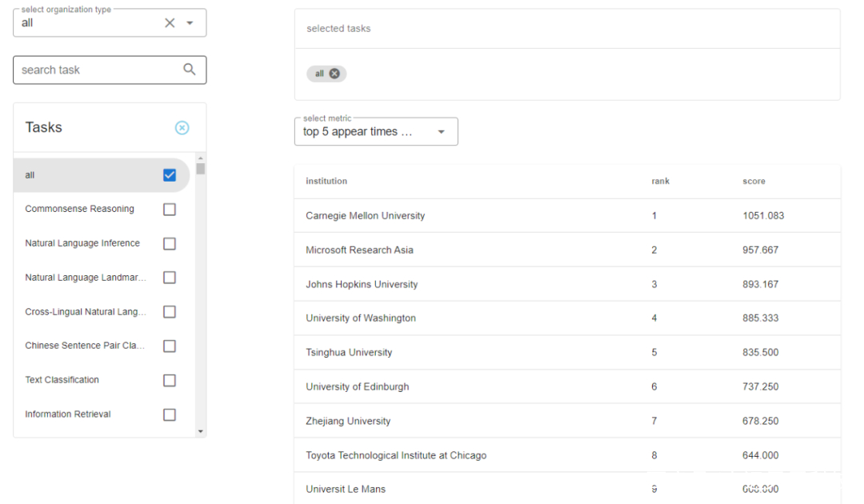Enable the Text Classification checkbox
Image resolution: width=864 pixels, height=504 pixels.
(170, 381)
